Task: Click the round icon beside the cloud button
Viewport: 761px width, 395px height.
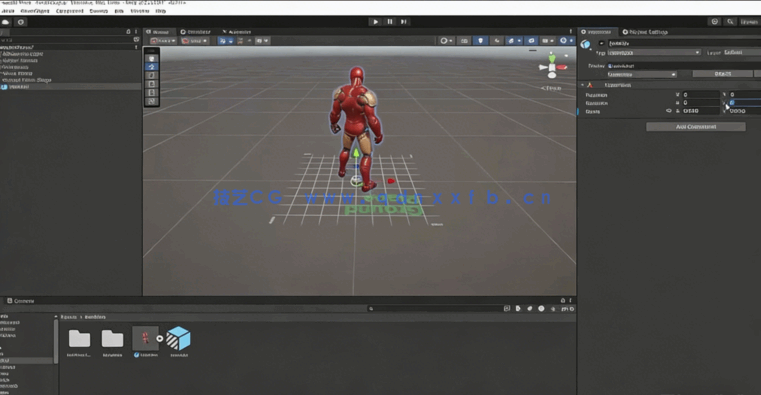Action: (21, 22)
